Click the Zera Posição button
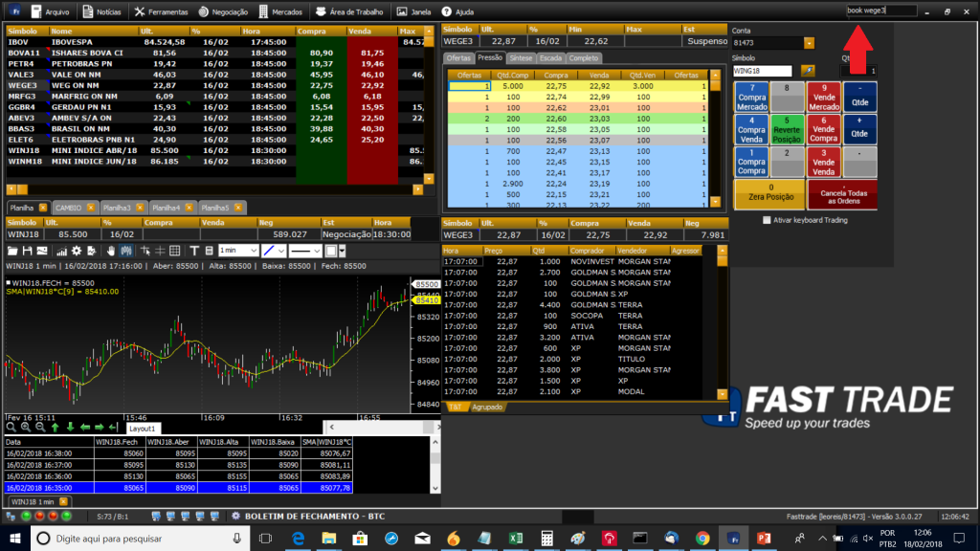 (x=770, y=193)
